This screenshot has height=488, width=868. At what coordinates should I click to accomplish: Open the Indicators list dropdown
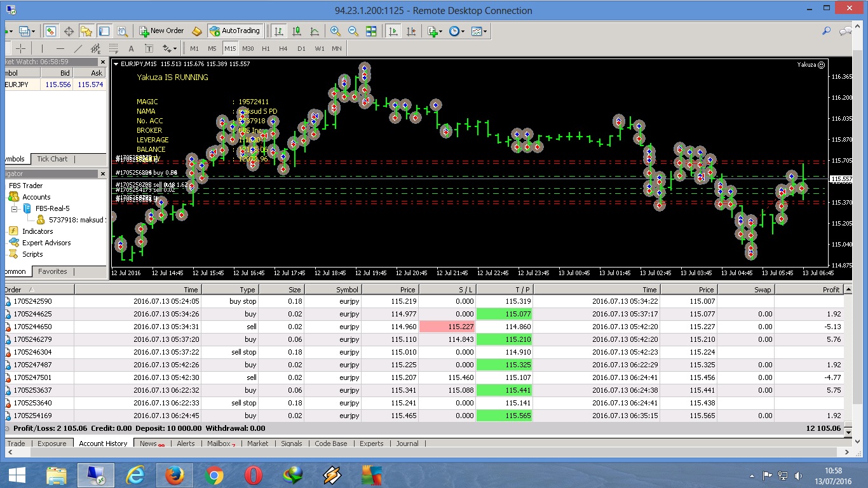[435, 30]
